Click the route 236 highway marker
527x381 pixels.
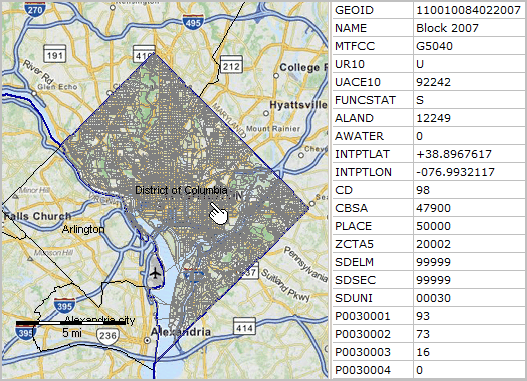click(108, 335)
